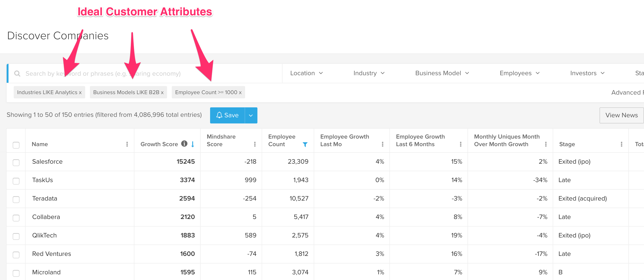Open Stage column options menu
The height and width of the screenshot is (280, 644).
(622, 144)
